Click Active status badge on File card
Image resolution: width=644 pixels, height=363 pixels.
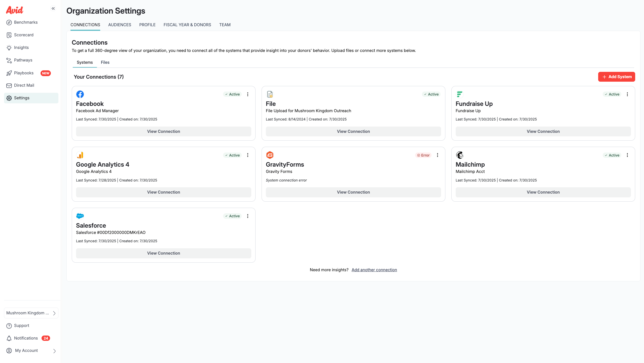point(431,94)
